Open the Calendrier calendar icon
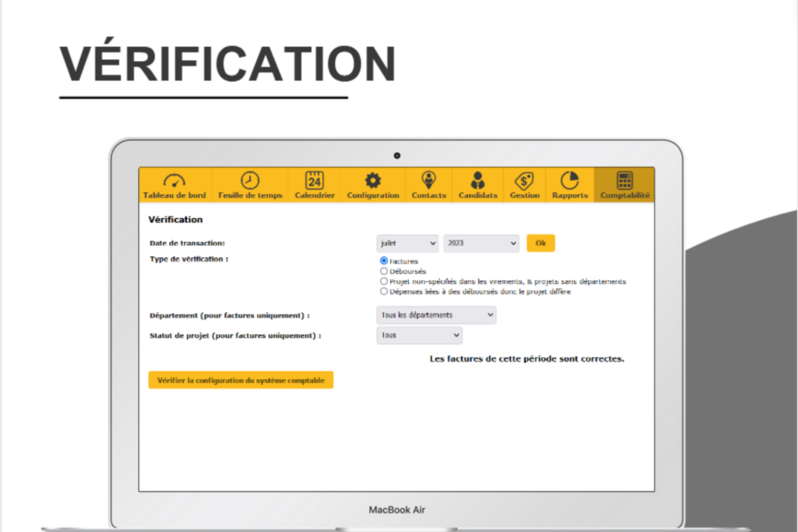This screenshot has width=798, height=532. (315, 180)
